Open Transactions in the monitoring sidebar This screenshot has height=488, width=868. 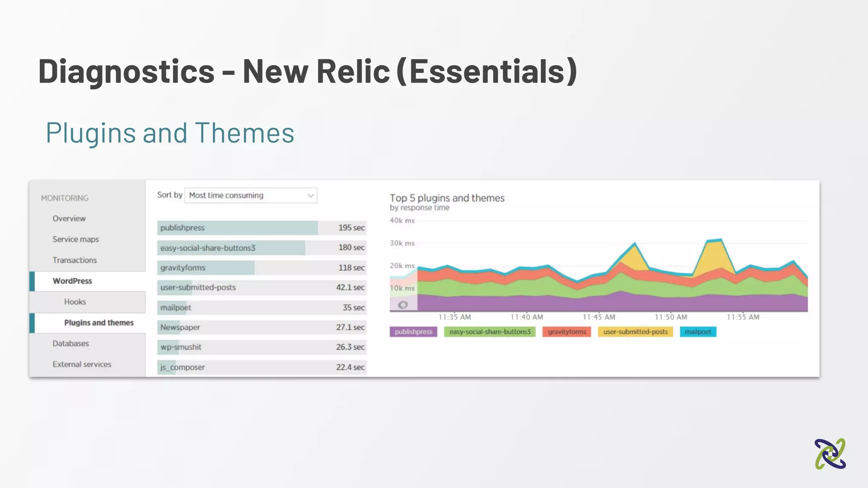[x=75, y=260]
